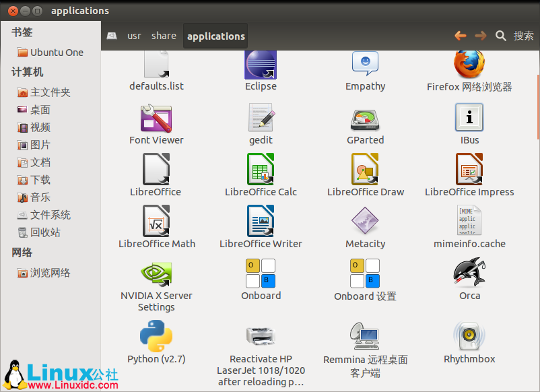Open 文档 documents in sidebar
The image size is (540, 392).
click(x=34, y=162)
